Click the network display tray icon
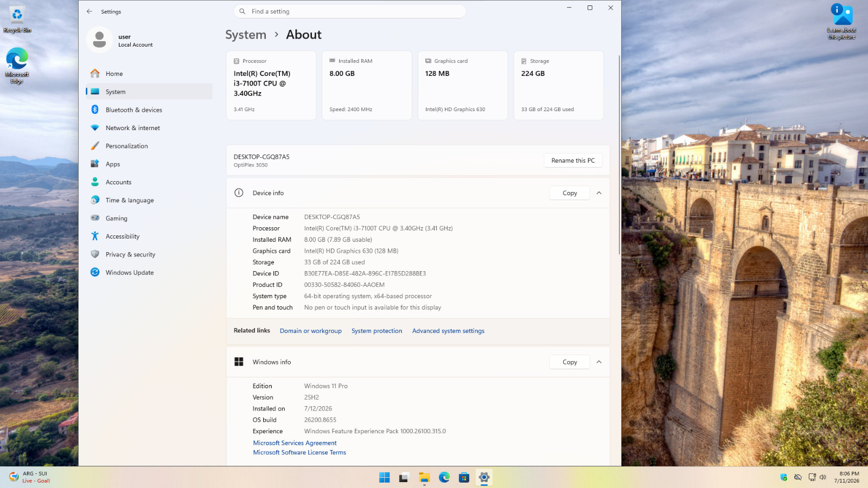868x488 pixels. 812,478
